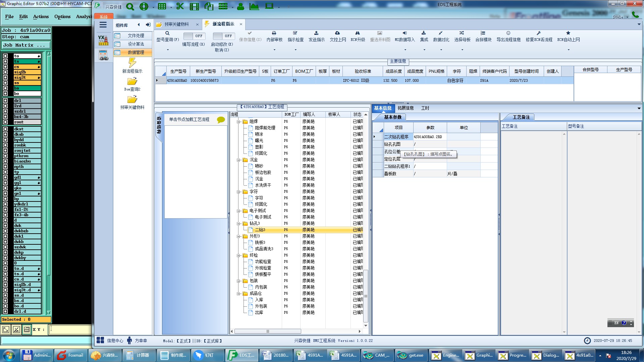Collapse the 阻焊 tree folder

pyautogui.click(x=238, y=122)
